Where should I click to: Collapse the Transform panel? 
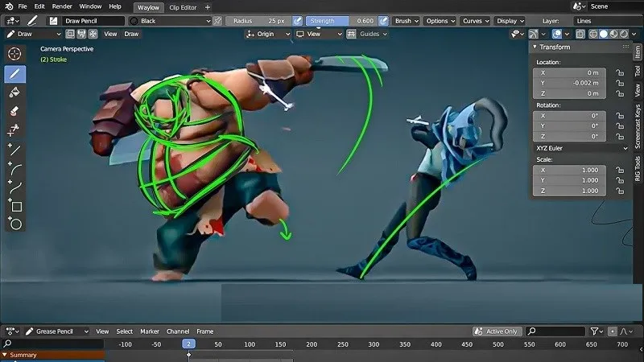coord(535,47)
